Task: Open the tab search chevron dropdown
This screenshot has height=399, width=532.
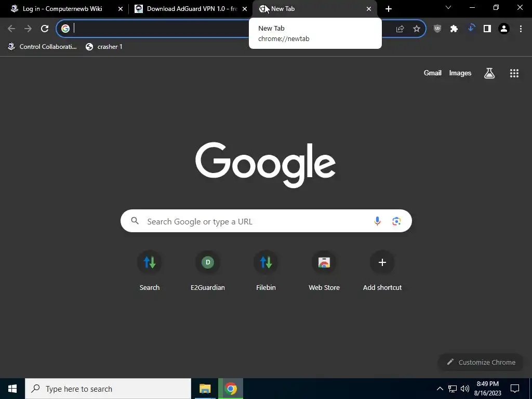Action: (x=448, y=7)
